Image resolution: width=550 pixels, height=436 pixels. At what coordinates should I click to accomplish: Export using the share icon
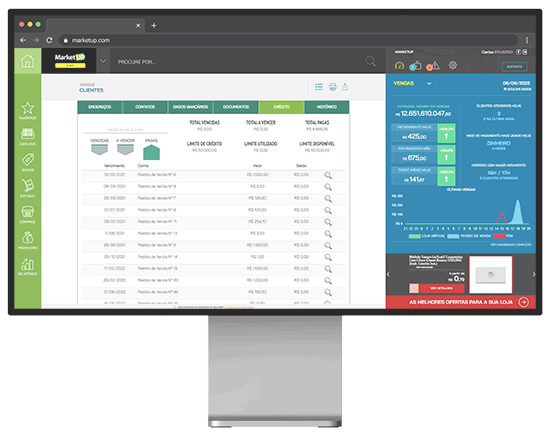[x=345, y=87]
